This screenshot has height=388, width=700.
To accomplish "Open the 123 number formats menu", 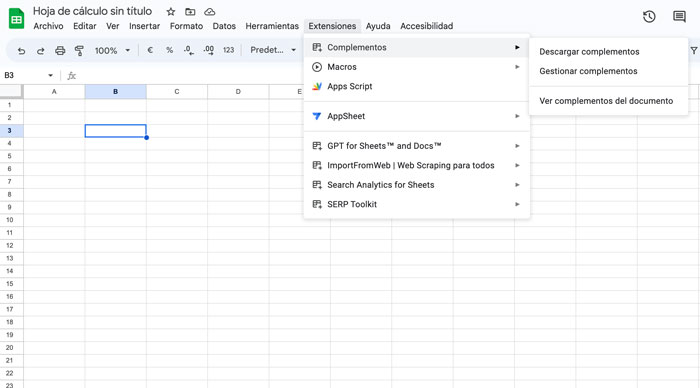I will click(229, 50).
